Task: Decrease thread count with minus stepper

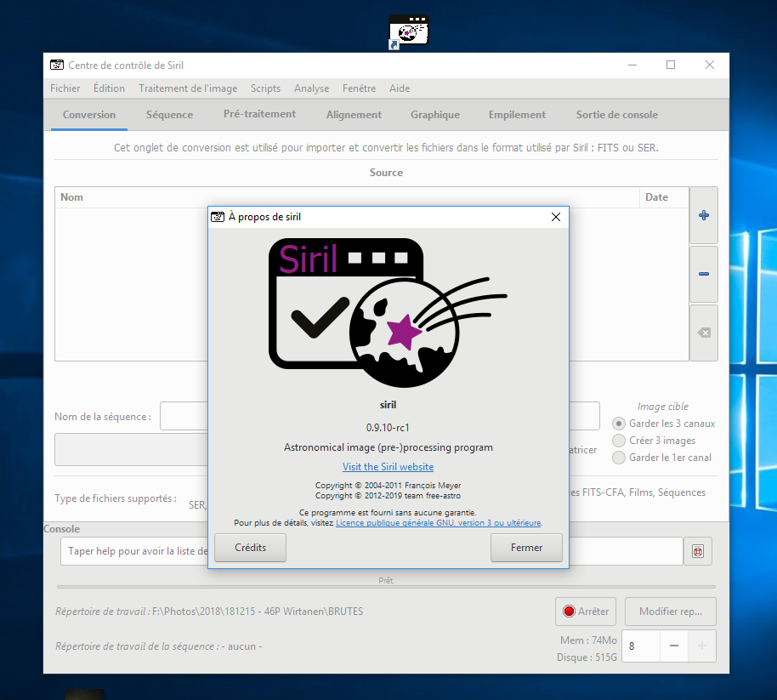Action: pos(674,646)
